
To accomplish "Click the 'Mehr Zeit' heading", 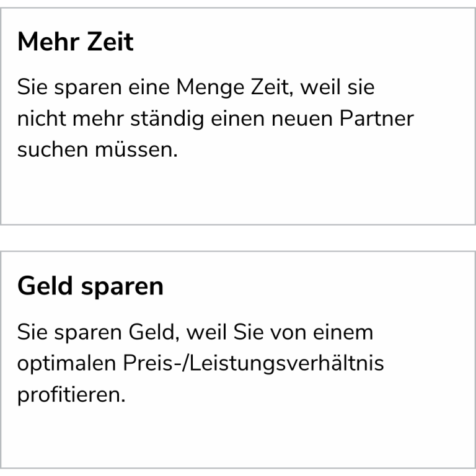I will pos(75,42).
